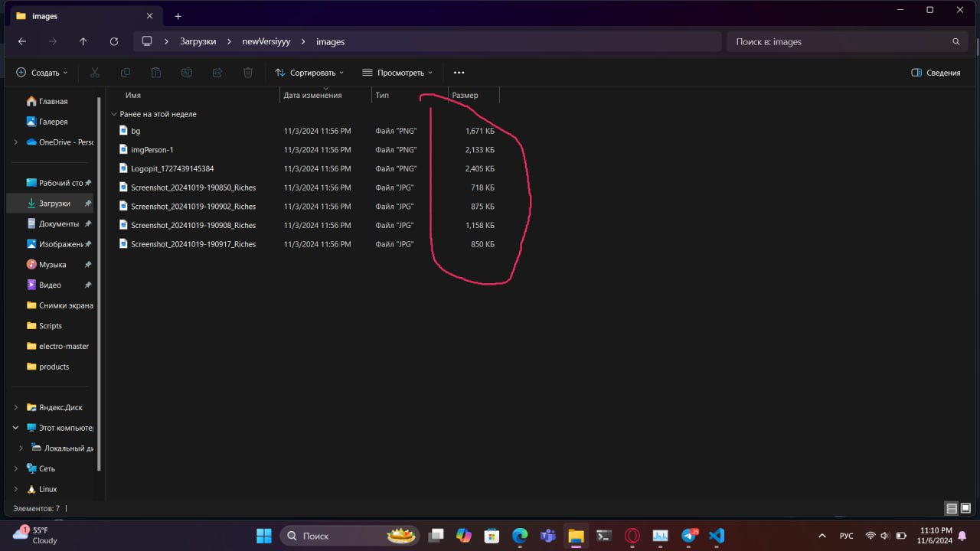Open the Просмотреть view dropdown

click(397, 73)
